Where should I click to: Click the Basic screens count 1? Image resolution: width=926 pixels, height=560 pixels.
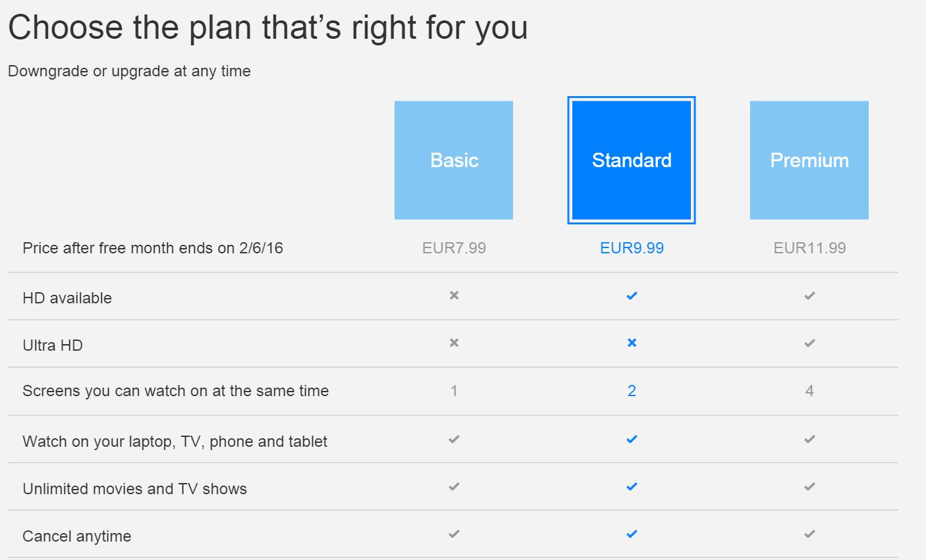(x=454, y=391)
